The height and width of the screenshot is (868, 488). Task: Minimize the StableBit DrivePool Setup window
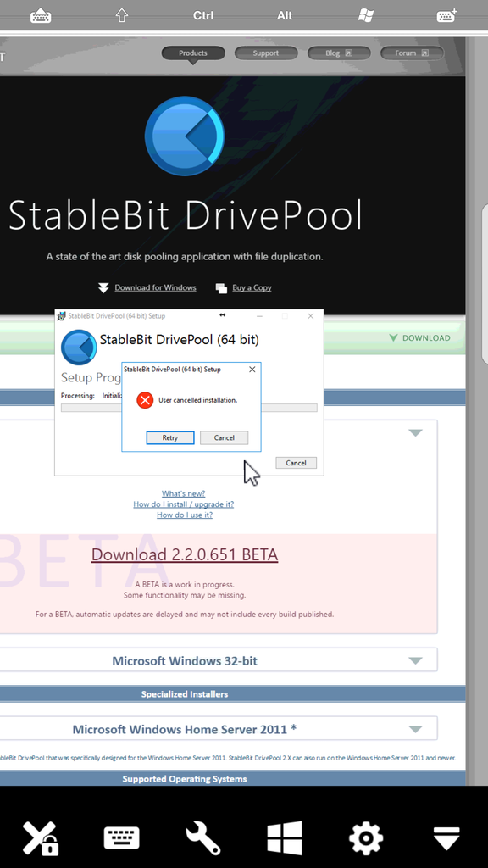pos(259,316)
